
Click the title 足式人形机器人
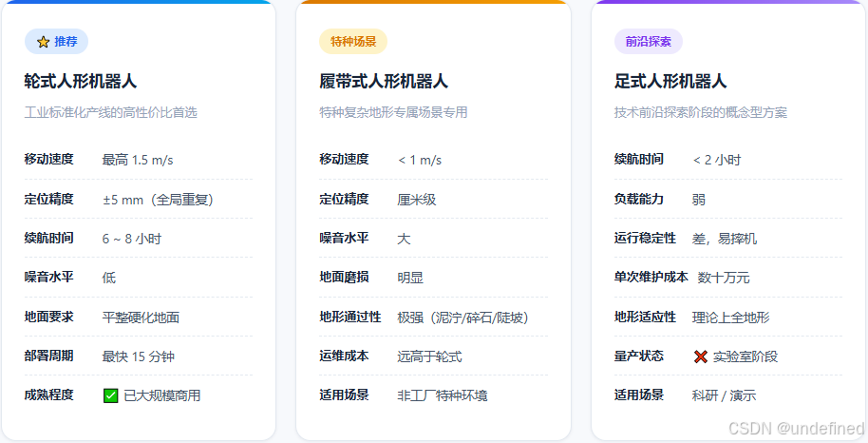(x=670, y=82)
